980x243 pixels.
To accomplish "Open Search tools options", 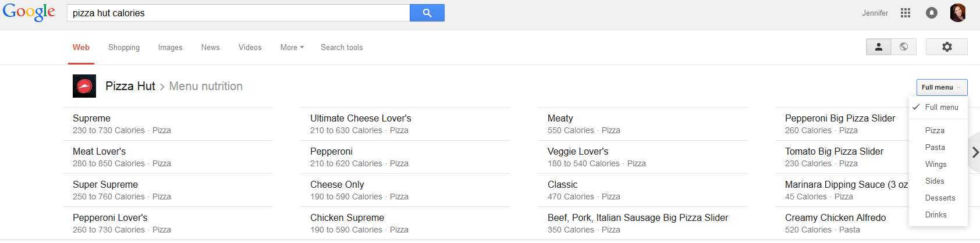I will point(342,48).
